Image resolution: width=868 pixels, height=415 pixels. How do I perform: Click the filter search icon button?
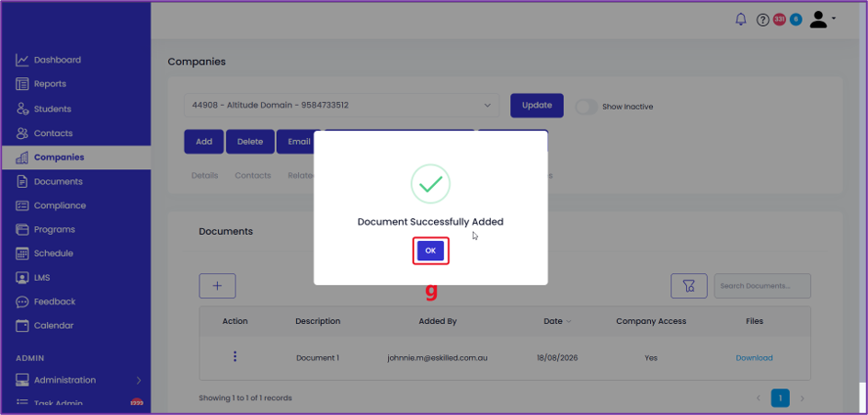click(x=689, y=286)
